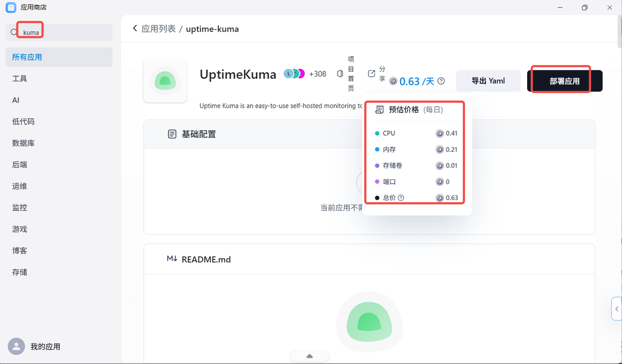Image resolution: width=622 pixels, height=364 pixels.
Task: Click the 分享 share label
Action: (x=382, y=74)
